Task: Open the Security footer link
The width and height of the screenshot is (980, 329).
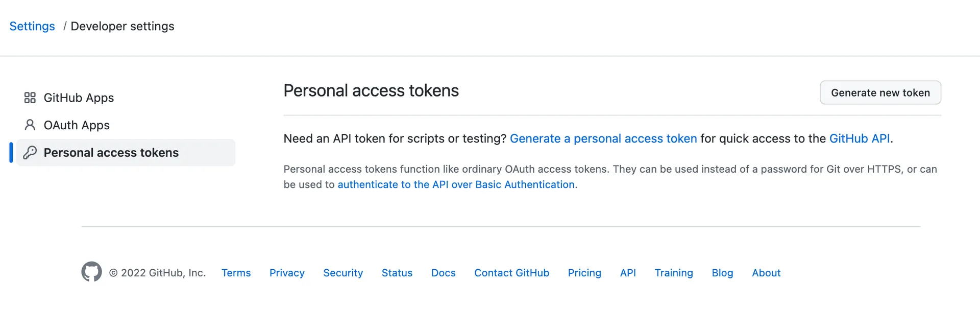Action: pyautogui.click(x=343, y=273)
